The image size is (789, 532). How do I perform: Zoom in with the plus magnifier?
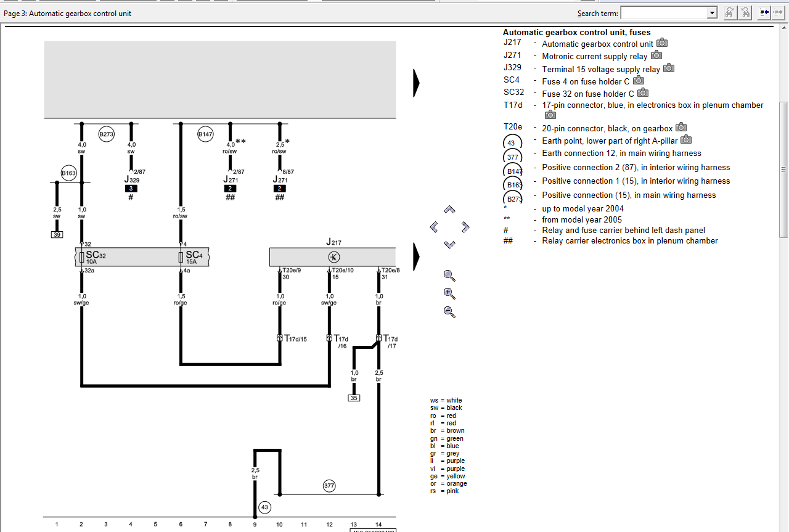coord(449,293)
